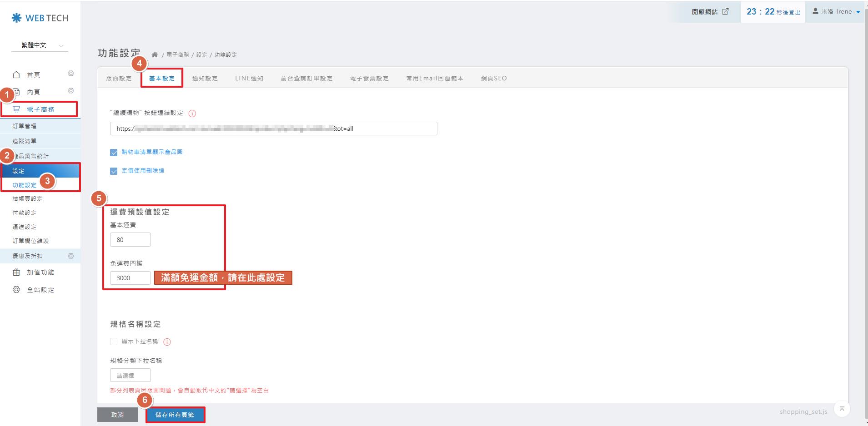Click info icon beside 繼續購物 link setting
The image size is (868, 426).
pyautogui.click(x=192, y=114)
